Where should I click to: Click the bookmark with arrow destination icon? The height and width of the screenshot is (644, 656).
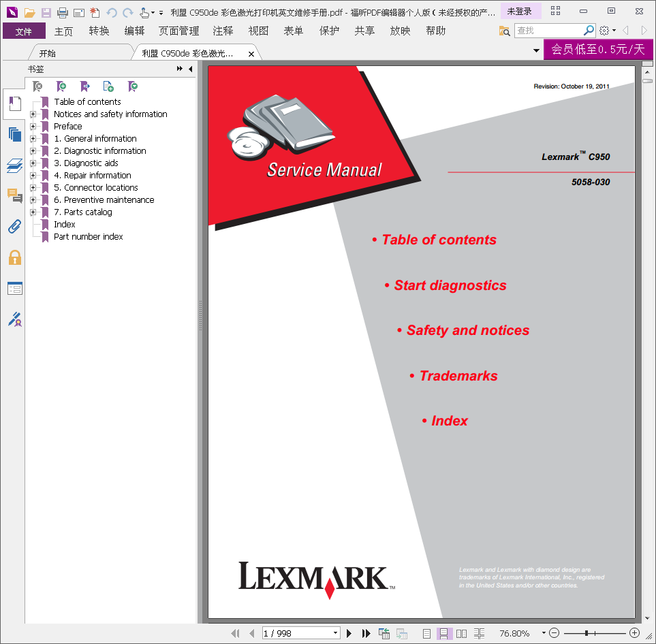tap(85, 86)
